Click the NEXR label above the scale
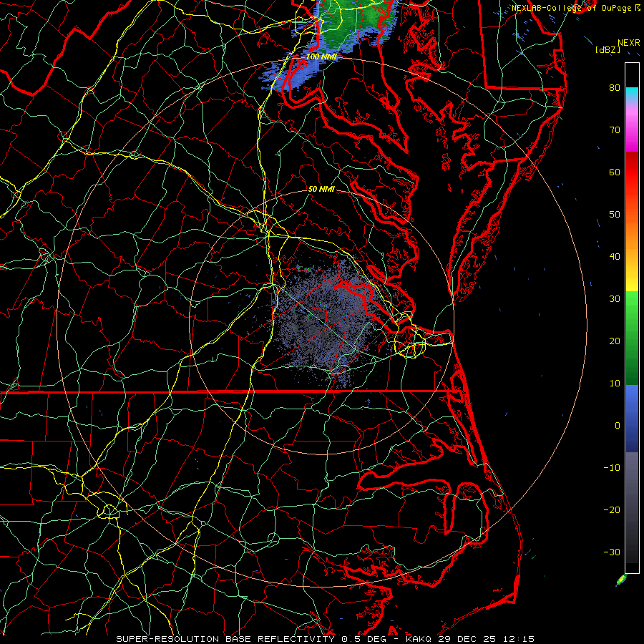The width and height of the screenshot is (644, 644). 628,43
